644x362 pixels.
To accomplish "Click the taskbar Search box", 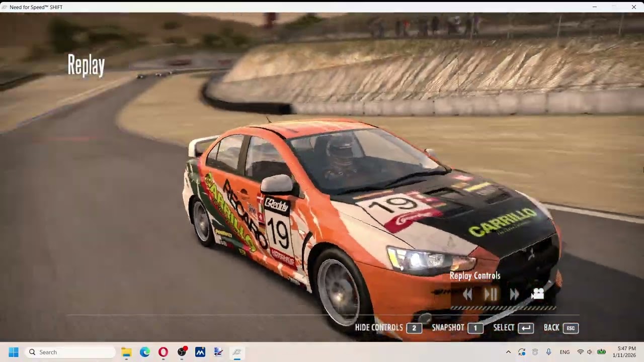I will (69, 352).
